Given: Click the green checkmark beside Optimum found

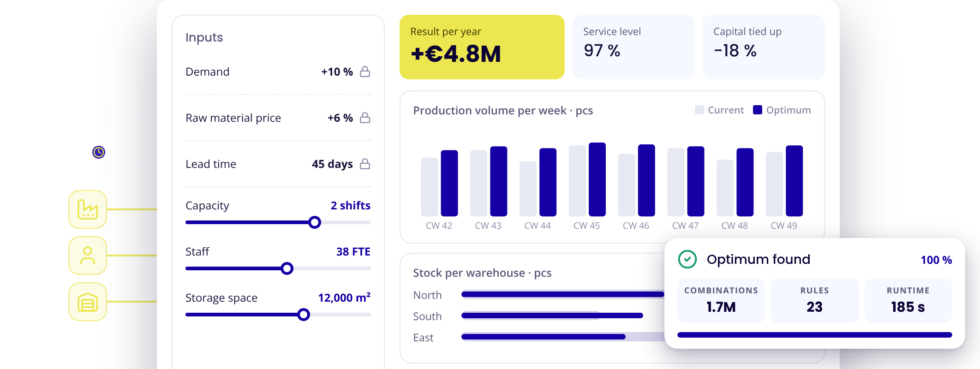Looking at the screenshot, I should click(x=687, y=259).
